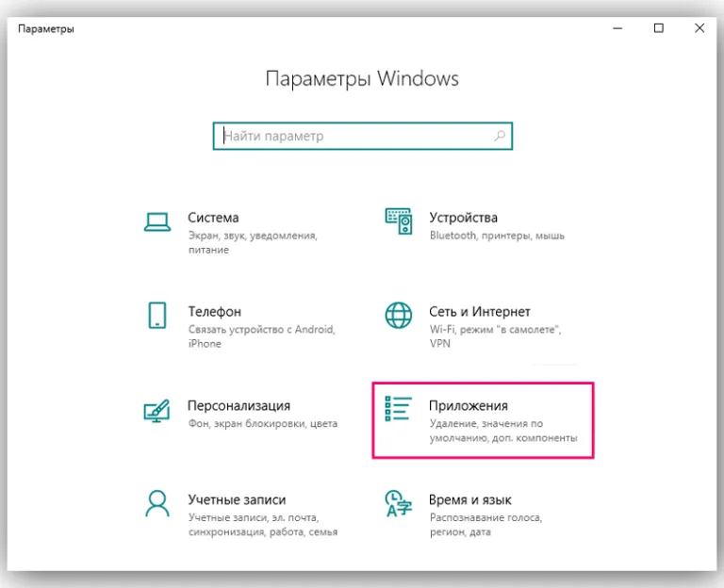Click the magnifier search icon

coord(500,136)
